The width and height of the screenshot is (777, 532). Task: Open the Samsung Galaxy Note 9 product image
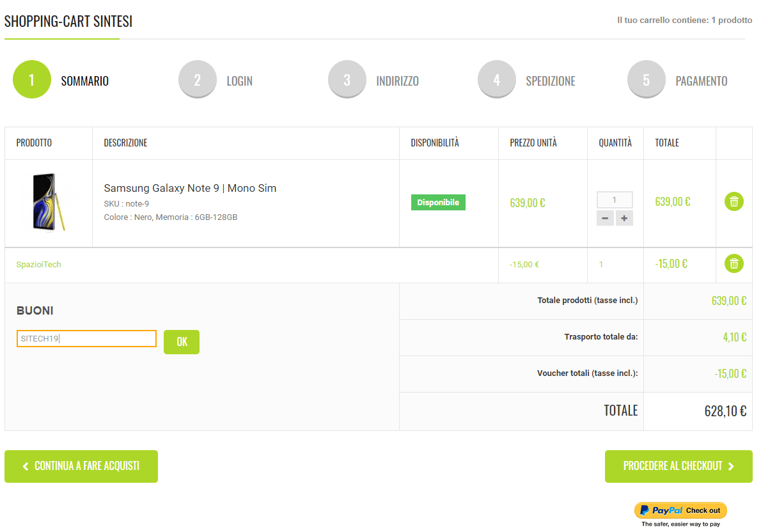[x=49, y=202]
